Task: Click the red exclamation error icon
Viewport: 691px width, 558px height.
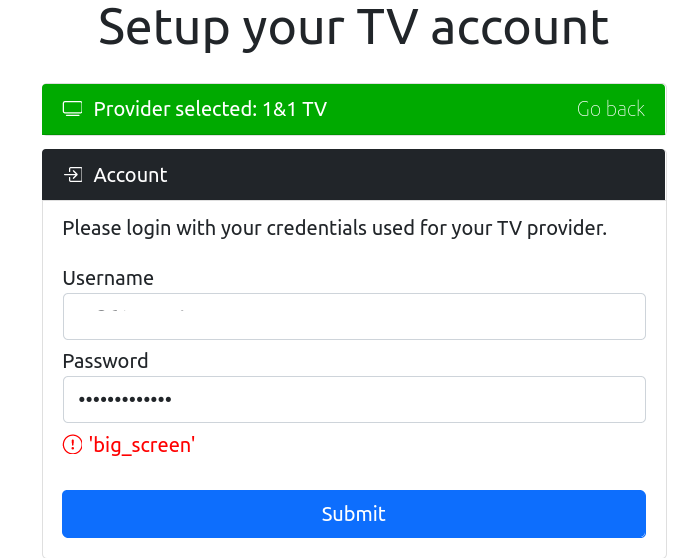Action: [72, 444]
